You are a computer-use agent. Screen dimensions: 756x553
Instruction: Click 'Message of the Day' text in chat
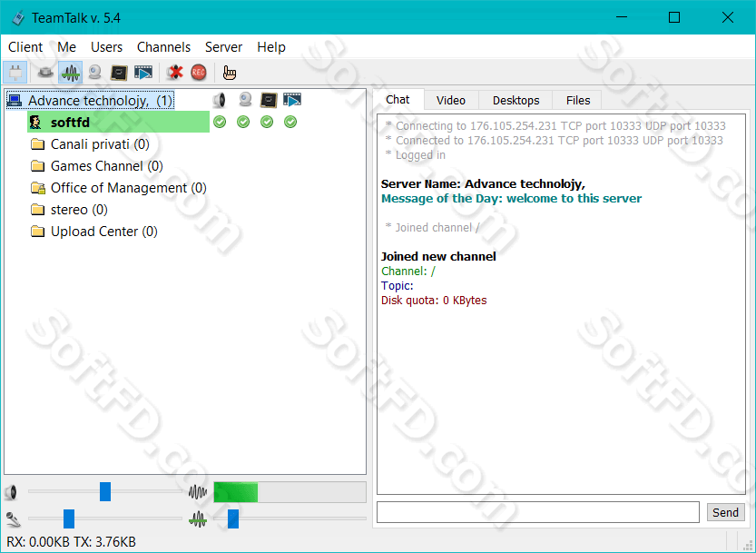click(511, 198)
